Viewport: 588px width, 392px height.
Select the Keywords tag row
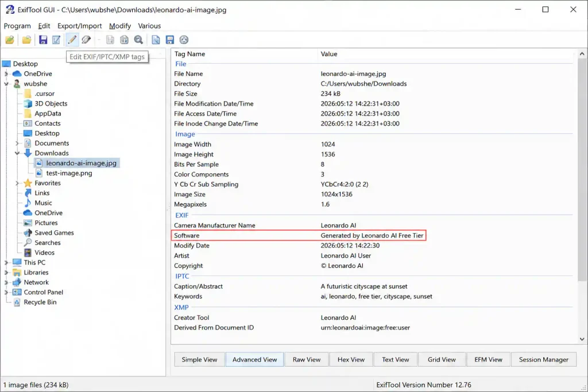[x=372, y=296]
